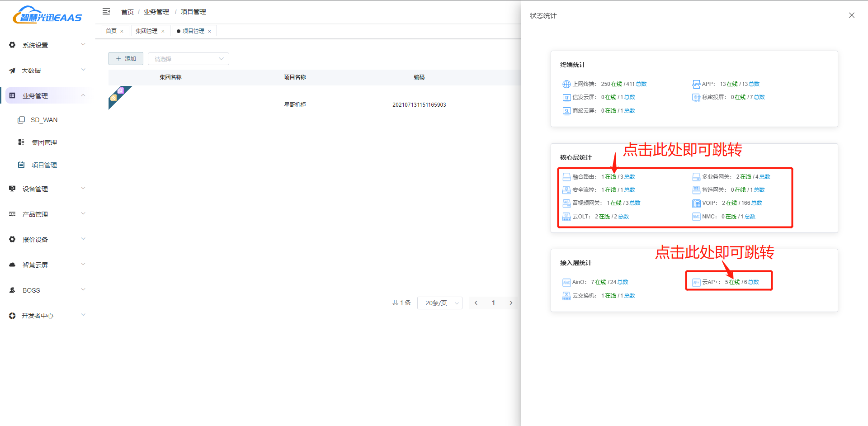Image resolution: width=868 pixels, height=426 pixels.
Task: Click the sidebar collapse hamburger icon
Action: [106, 11]
